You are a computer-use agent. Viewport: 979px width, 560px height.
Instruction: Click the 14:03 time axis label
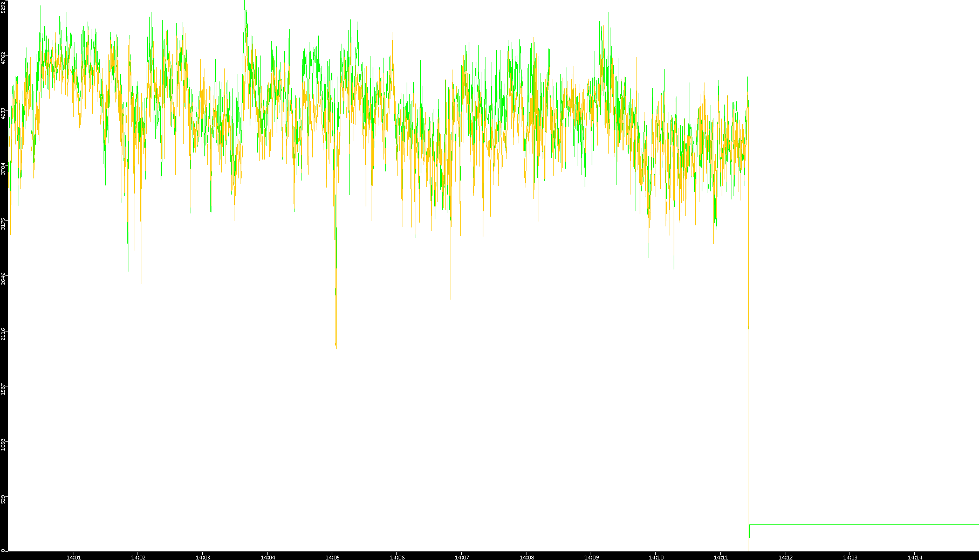[203, 557]
